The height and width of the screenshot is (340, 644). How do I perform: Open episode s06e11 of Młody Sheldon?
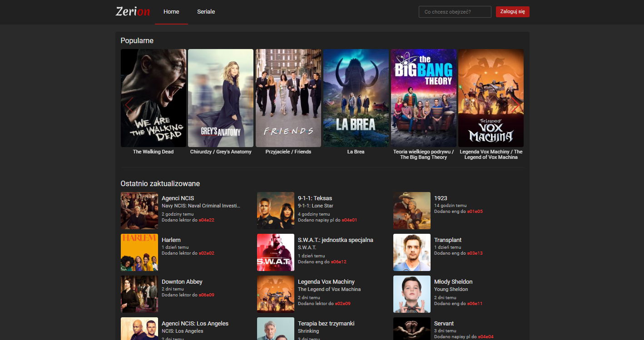(x=475, y=304)
